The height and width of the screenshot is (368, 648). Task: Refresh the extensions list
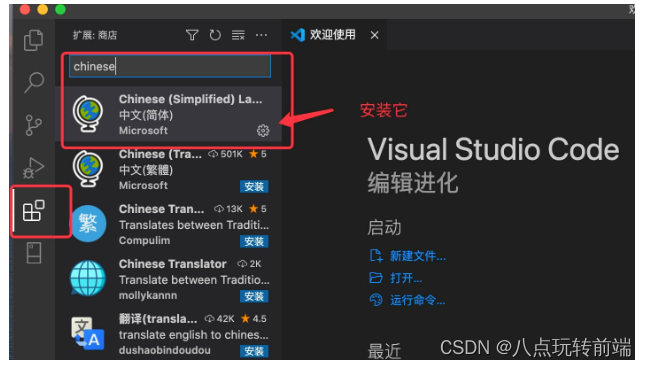point(215,35)
